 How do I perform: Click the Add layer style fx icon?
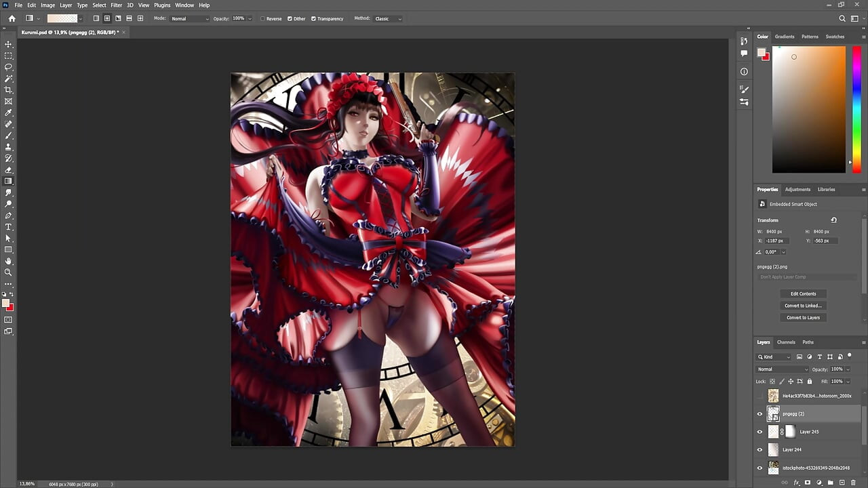point(797,483)
